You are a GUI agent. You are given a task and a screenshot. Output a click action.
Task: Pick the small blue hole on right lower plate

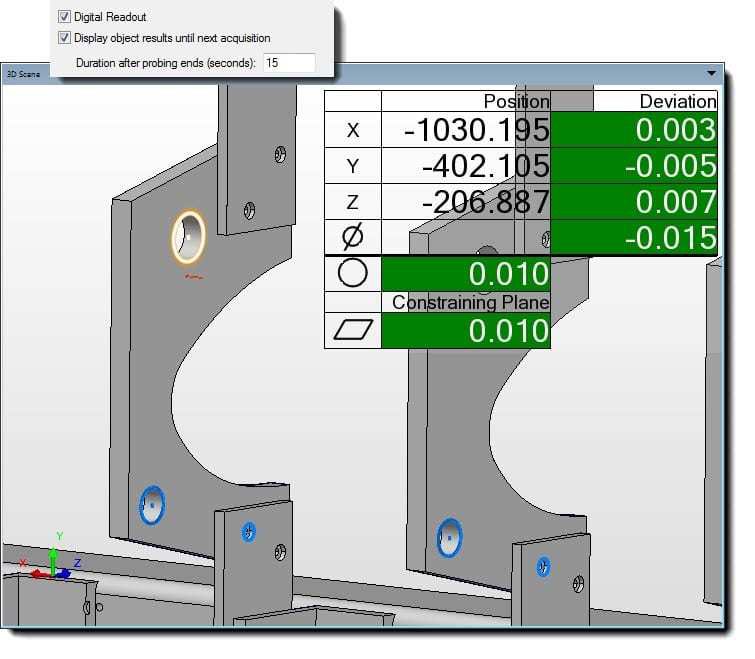coord(543,567)
